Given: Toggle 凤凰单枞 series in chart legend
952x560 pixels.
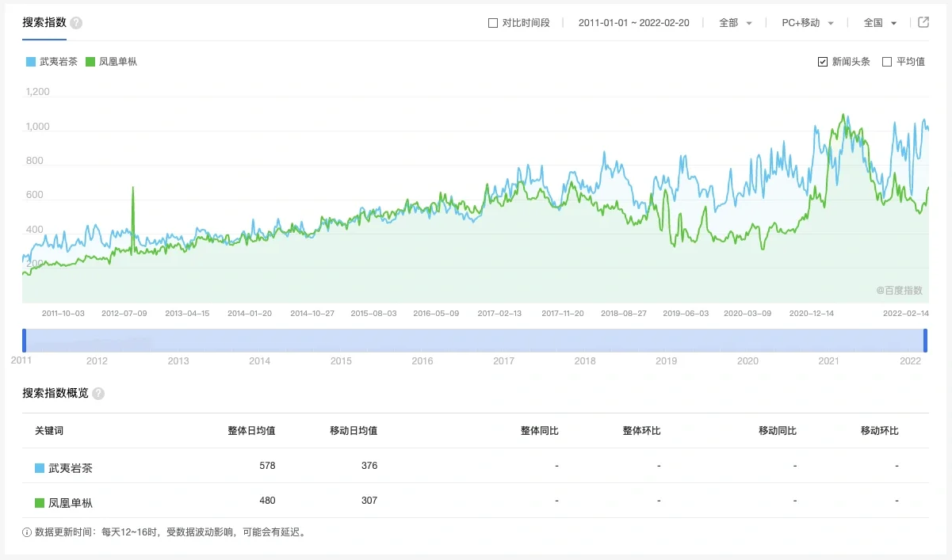Looking at the screenshot, I should (x=112, y=61).
